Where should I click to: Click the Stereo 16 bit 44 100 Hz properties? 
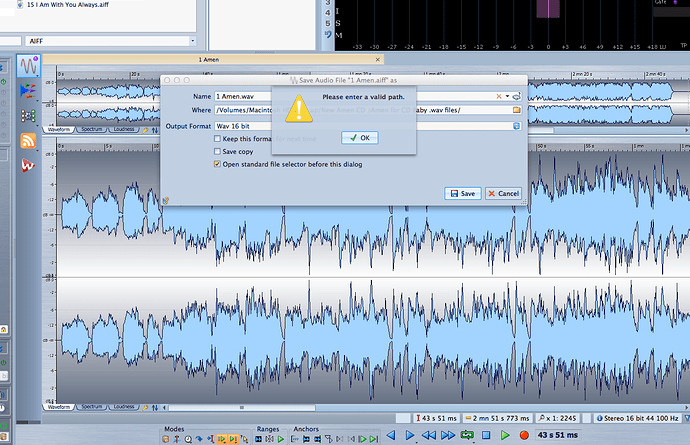637,418
